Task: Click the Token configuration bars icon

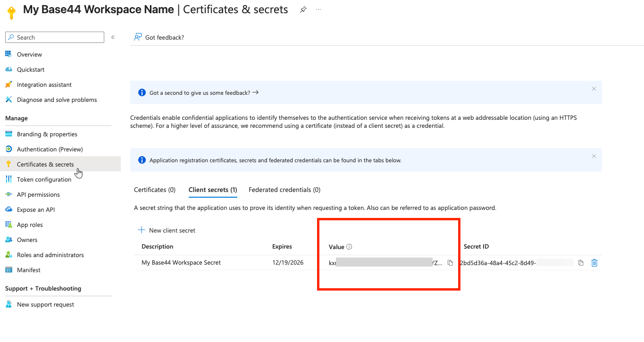Action: pyautogui.click(x=8, y=179)
